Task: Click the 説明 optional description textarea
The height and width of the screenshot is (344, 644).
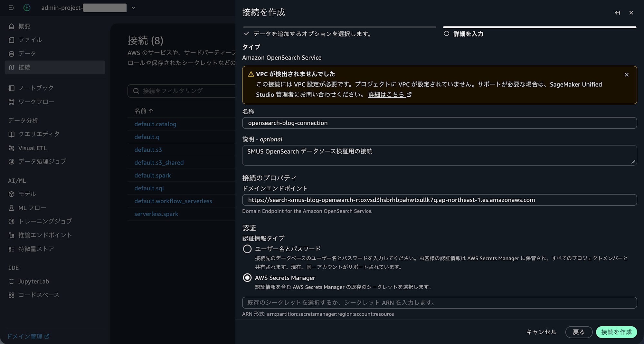Action: pos(440,155)
